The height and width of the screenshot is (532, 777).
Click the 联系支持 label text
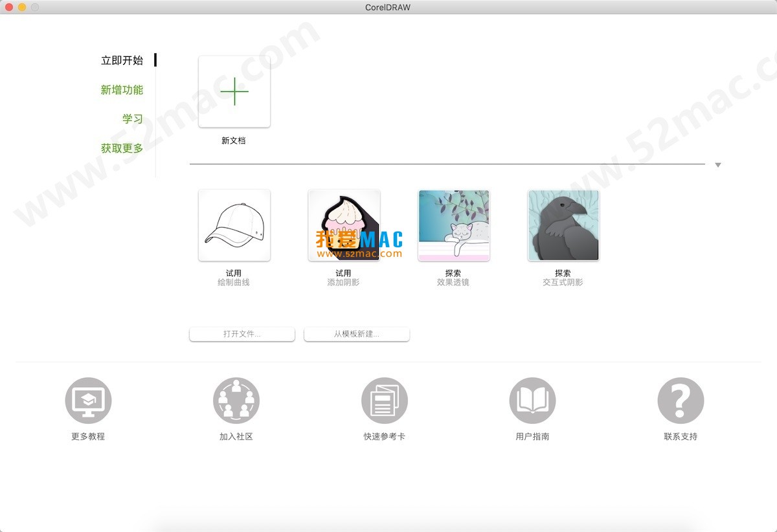(x=681, y=436)
